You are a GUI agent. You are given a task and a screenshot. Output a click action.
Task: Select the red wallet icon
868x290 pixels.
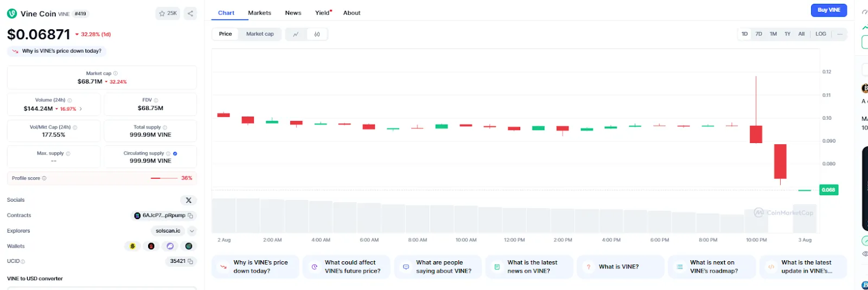(151, 246)
